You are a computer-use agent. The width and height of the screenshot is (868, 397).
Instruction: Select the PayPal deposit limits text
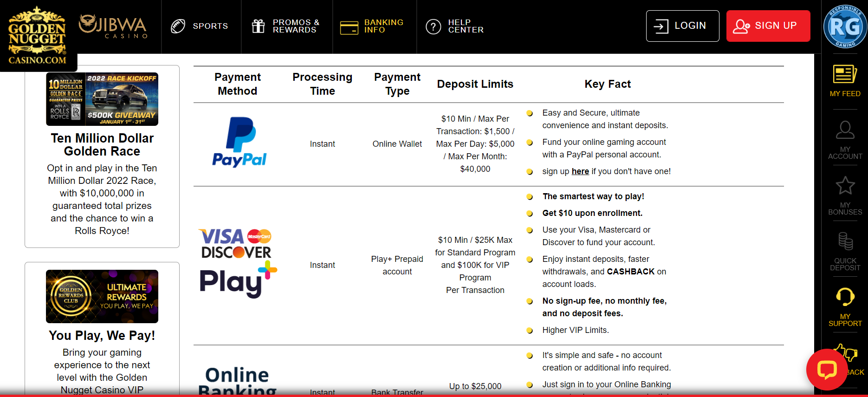click(x=475, y=144)
